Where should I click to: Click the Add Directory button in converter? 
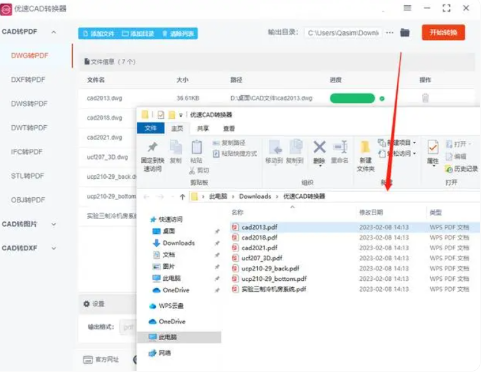138,34
